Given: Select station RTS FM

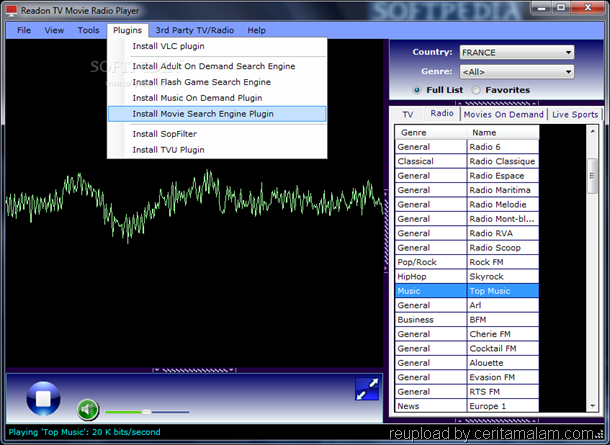Looking at the screenshot, I should [503, 392].
